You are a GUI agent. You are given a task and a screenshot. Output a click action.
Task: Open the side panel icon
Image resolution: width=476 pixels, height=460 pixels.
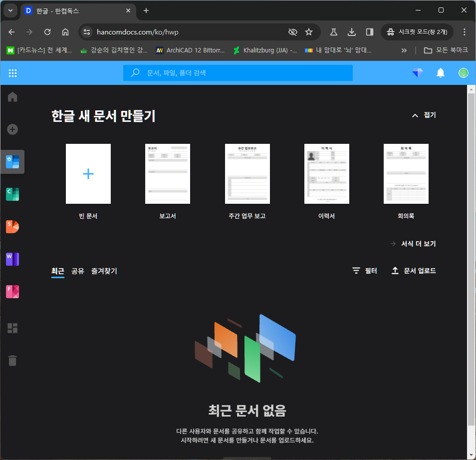[369, 32]
